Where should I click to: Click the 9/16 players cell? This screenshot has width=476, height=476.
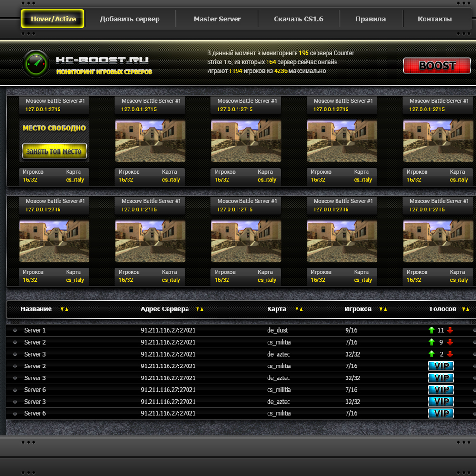351,330
